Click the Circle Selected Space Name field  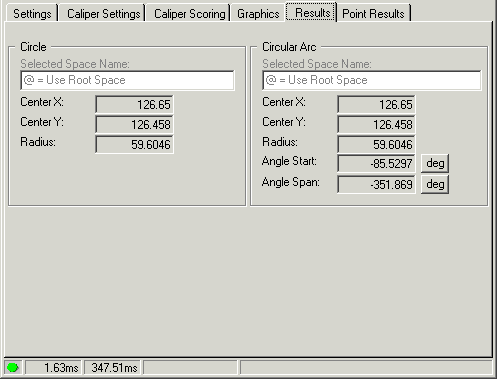coord(127,80)
